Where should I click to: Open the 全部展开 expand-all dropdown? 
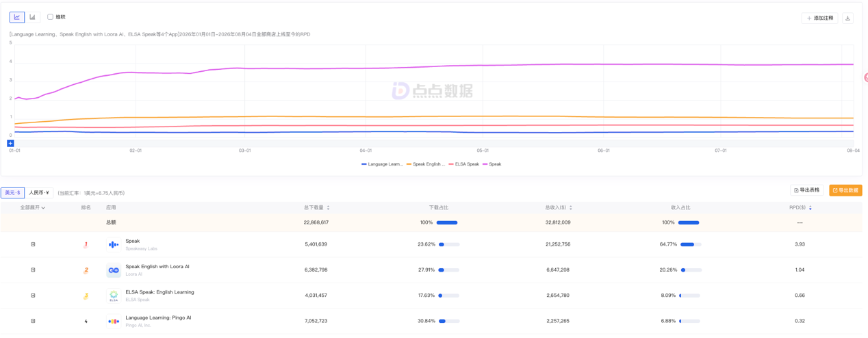(x=33, y=207)
